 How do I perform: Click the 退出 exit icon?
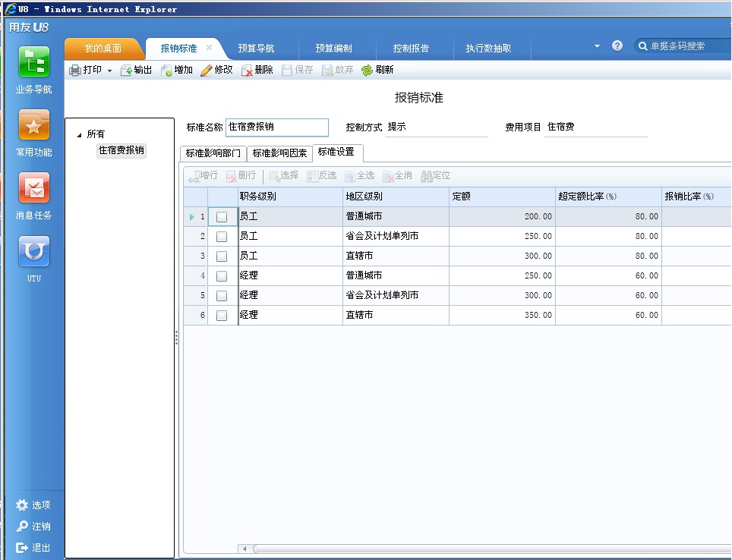pos(22,547)
